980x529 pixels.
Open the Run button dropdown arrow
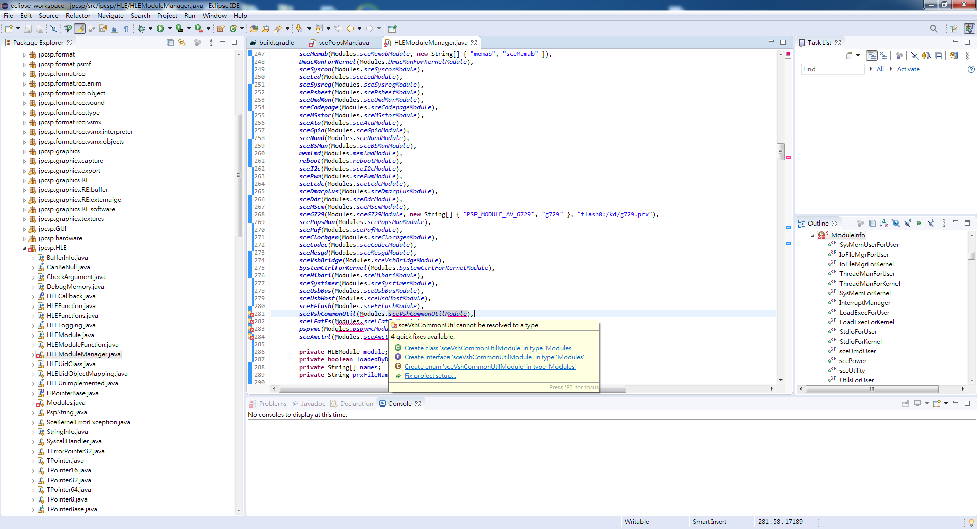coord(170,29)
